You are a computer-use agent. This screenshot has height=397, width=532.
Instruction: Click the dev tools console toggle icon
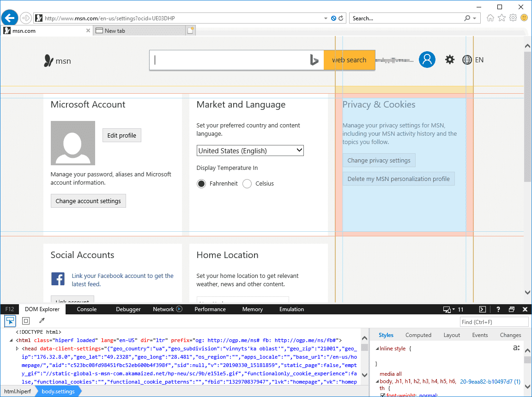483,309
